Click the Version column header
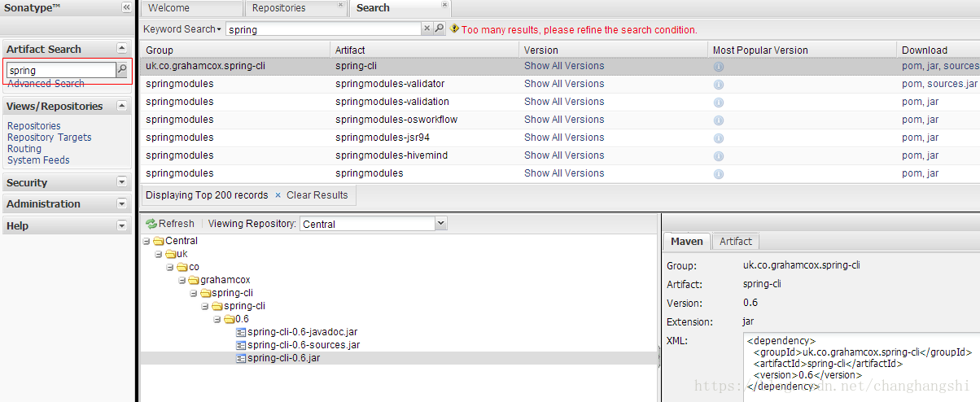 (x=613, y=50)
